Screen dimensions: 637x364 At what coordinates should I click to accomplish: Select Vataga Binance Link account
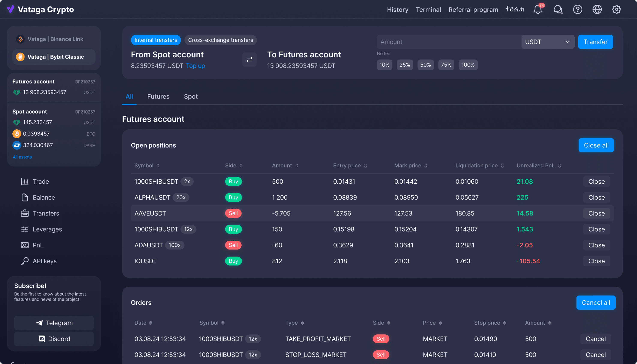[x=54, y=39]
